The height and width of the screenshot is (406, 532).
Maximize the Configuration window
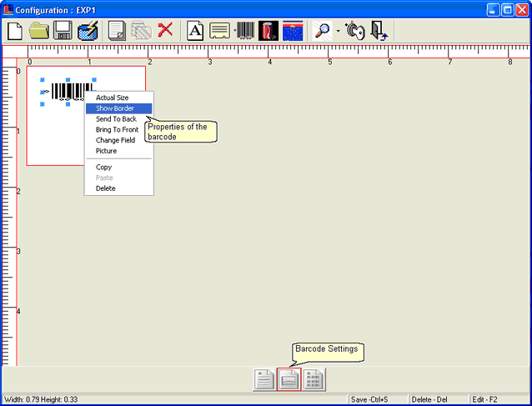click(x=508, y=10)
